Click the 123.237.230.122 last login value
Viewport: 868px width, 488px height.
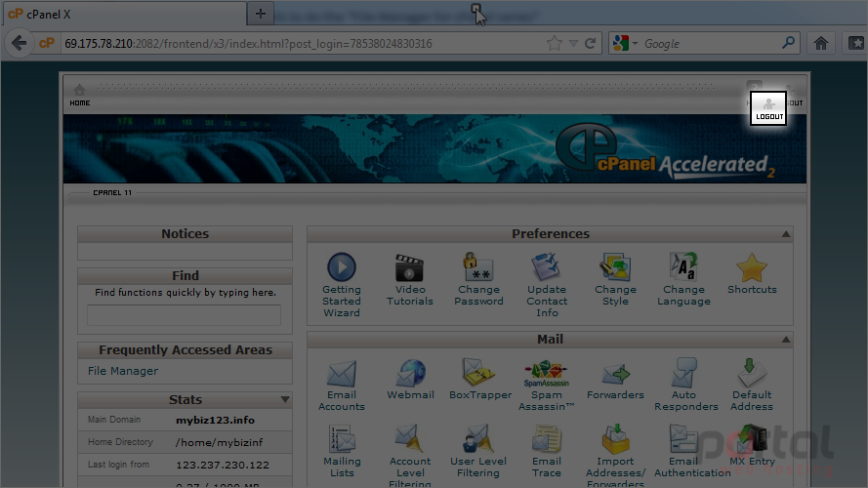pos(223,465)
